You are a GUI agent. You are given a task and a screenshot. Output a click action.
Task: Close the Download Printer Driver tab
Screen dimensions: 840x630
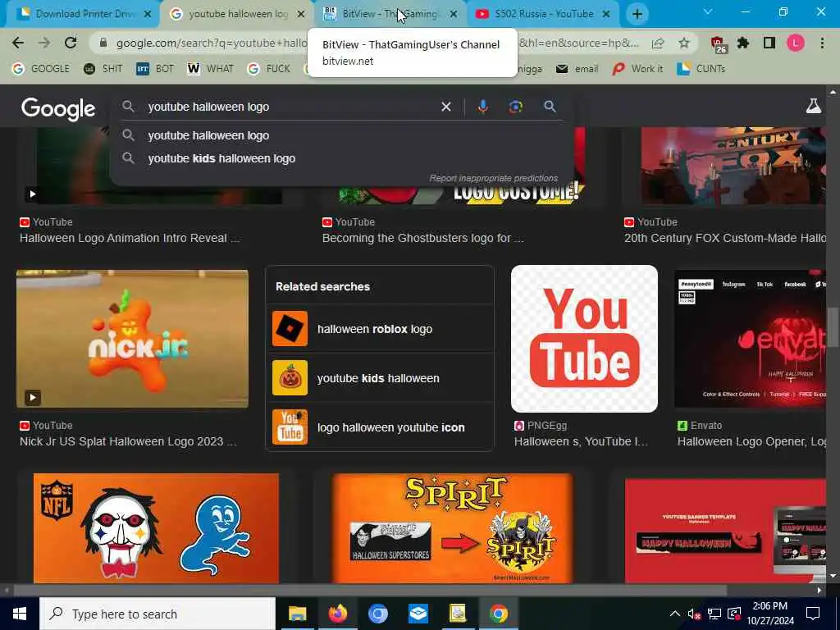(148, 14)
